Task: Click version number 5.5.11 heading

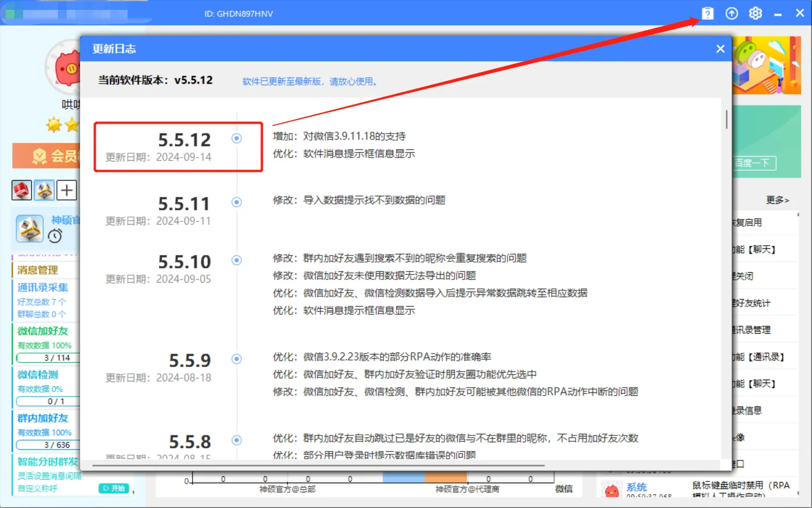Action: tap(184, 204)
